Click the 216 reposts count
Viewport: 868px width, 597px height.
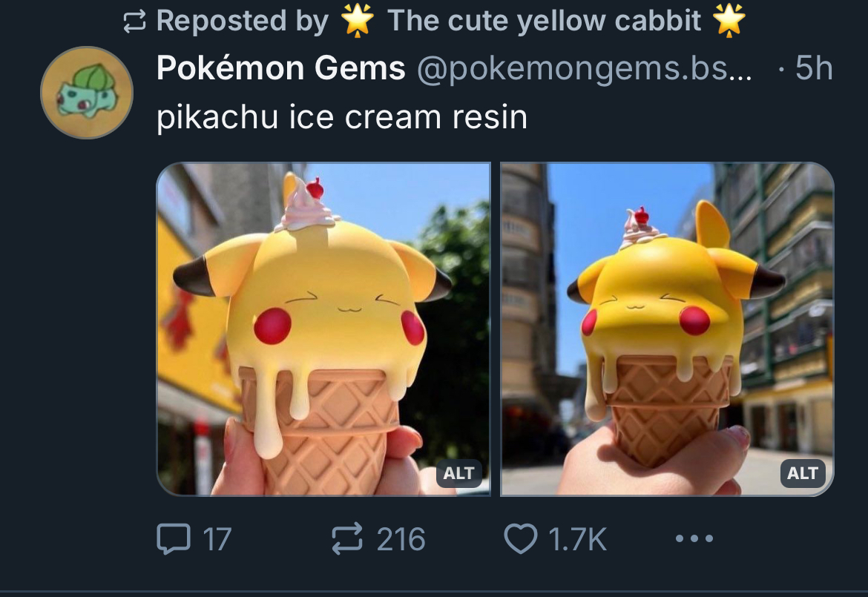[401, 539]
